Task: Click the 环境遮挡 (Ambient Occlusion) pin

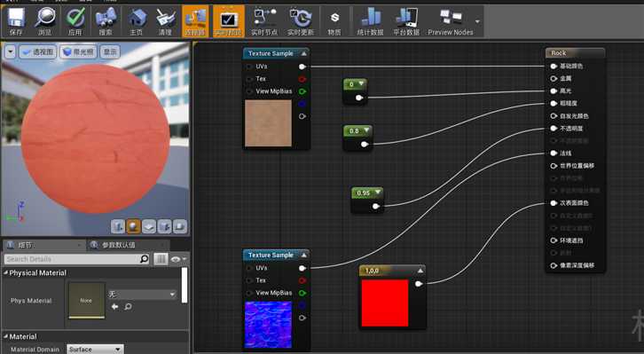Action: pyautogui.click(x=554, y=240)
